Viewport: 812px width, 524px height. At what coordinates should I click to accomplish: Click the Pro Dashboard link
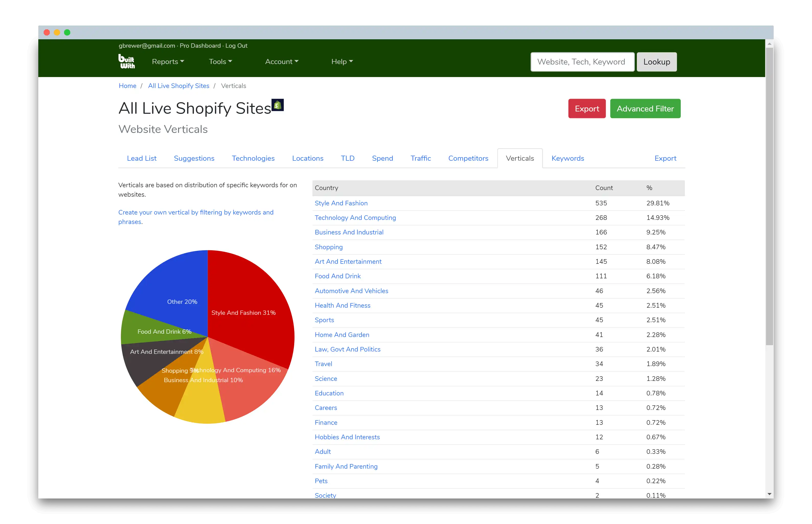click(x=200, y=46)
